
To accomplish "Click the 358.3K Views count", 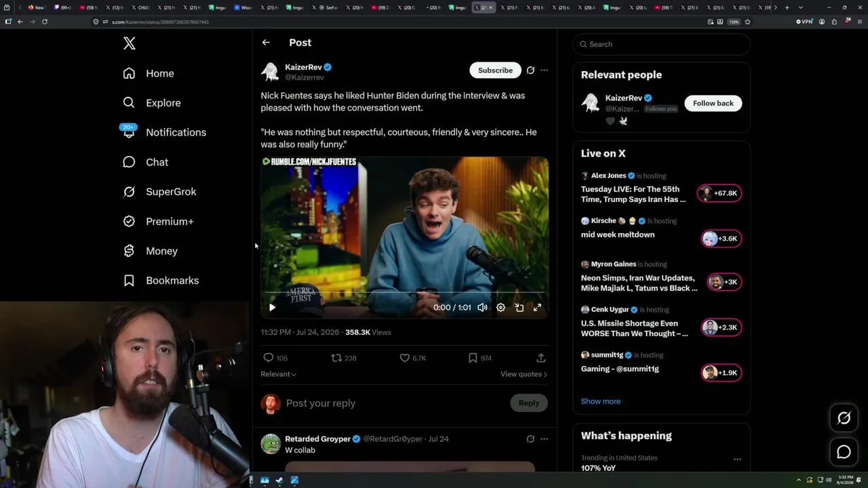I will (x=368, y=332).
